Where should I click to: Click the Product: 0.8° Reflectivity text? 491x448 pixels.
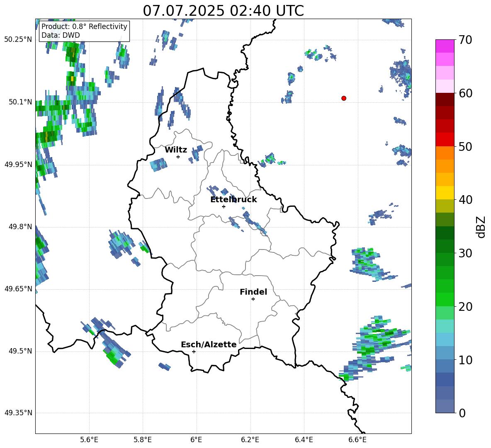[84, 27]
